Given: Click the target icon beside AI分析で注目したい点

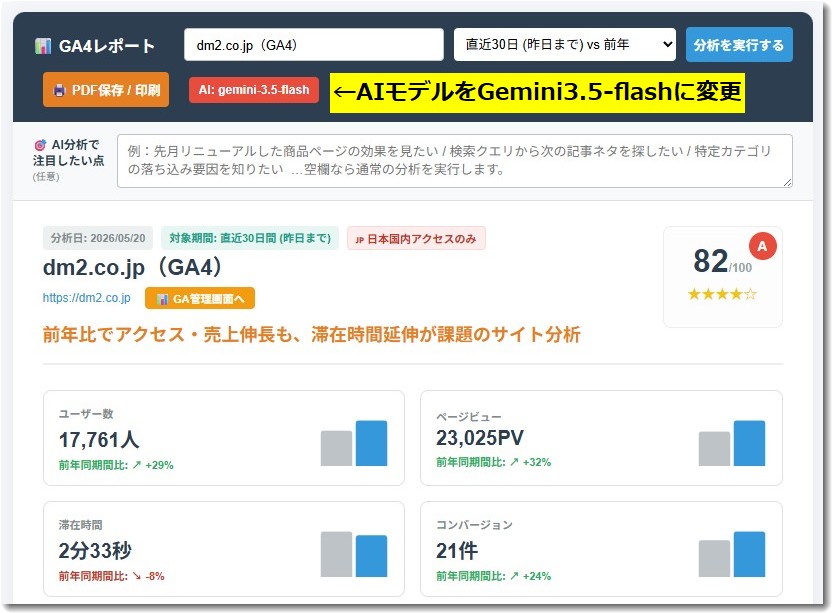Looking at the screenshot, I should click(40, 145).
